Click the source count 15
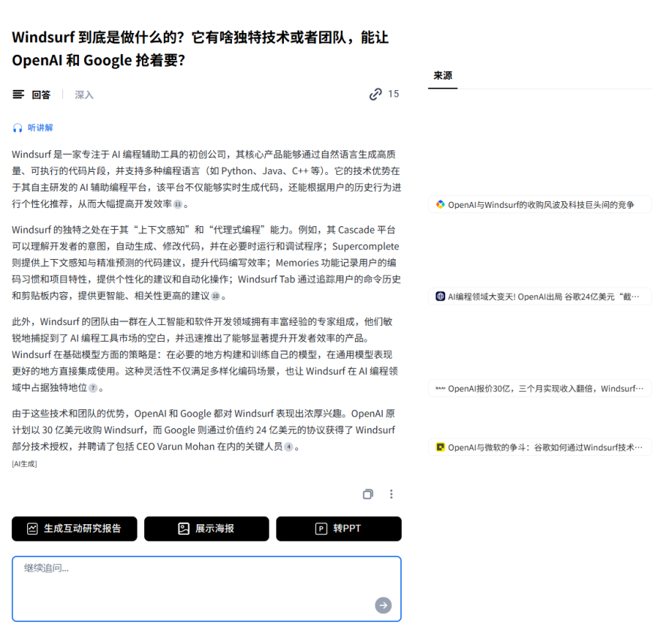 click(x=393, y=95)
